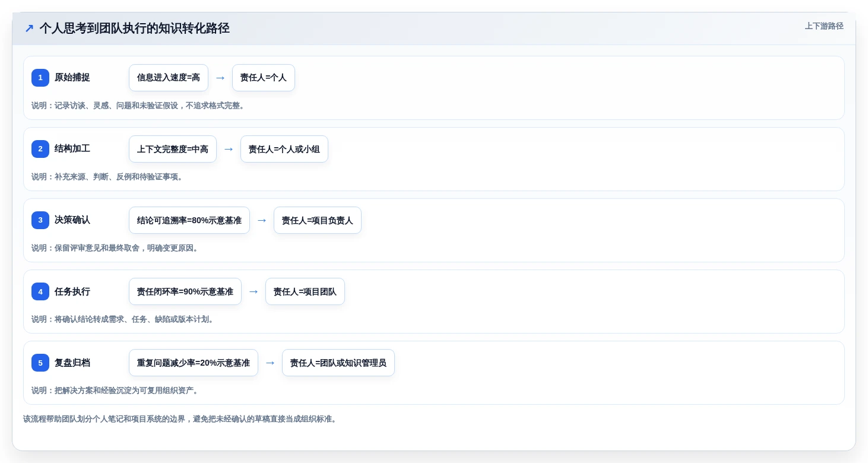Click the 责任人=项目负责人 chip
868x463 pixels.
pos(318,220)
